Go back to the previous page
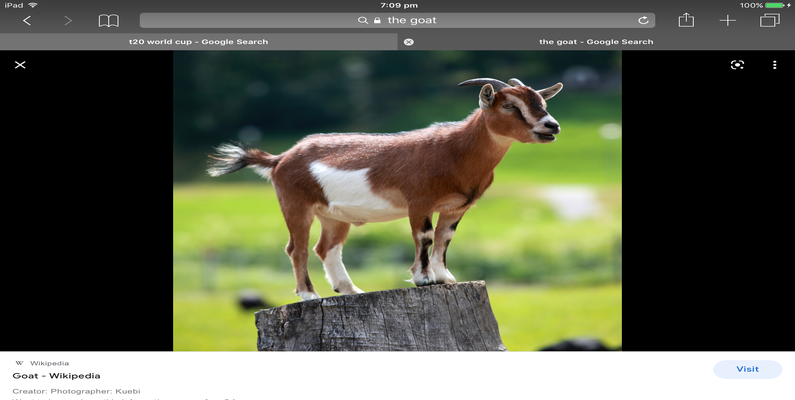795x400 pixels. [27, 20]
